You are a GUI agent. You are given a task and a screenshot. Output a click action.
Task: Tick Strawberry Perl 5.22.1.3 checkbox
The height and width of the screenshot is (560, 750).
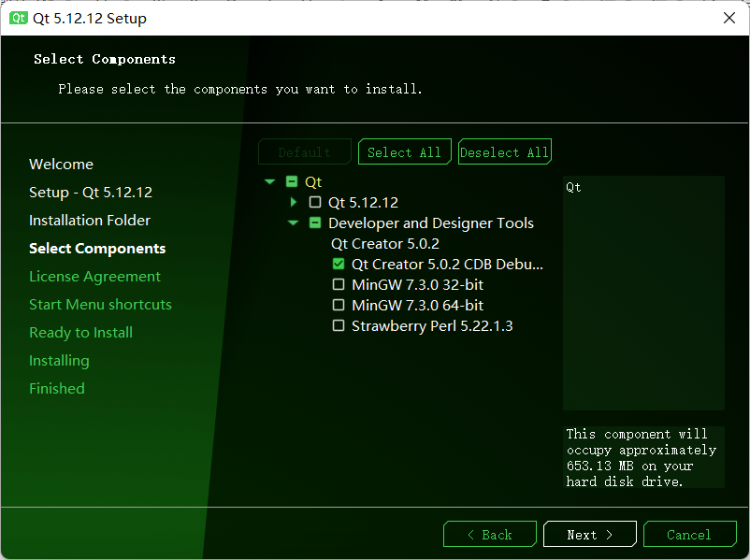coord(339,325)
